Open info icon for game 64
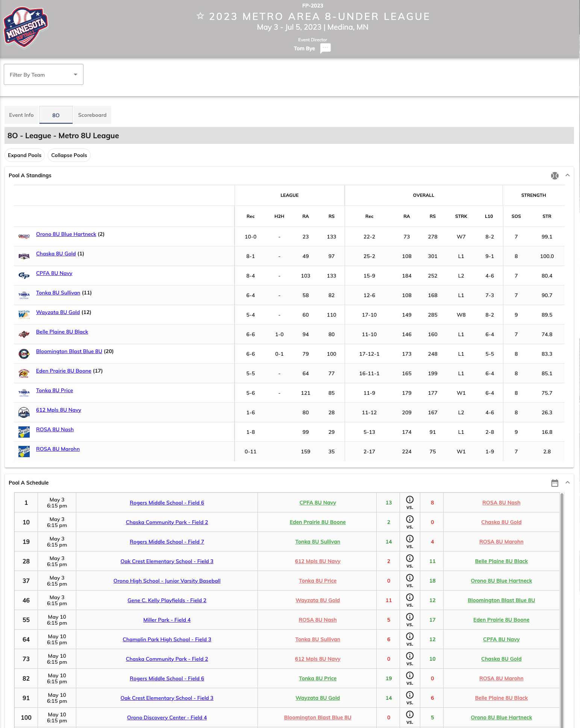The width and height of the screenshot is (580, 728). (410, 636)
